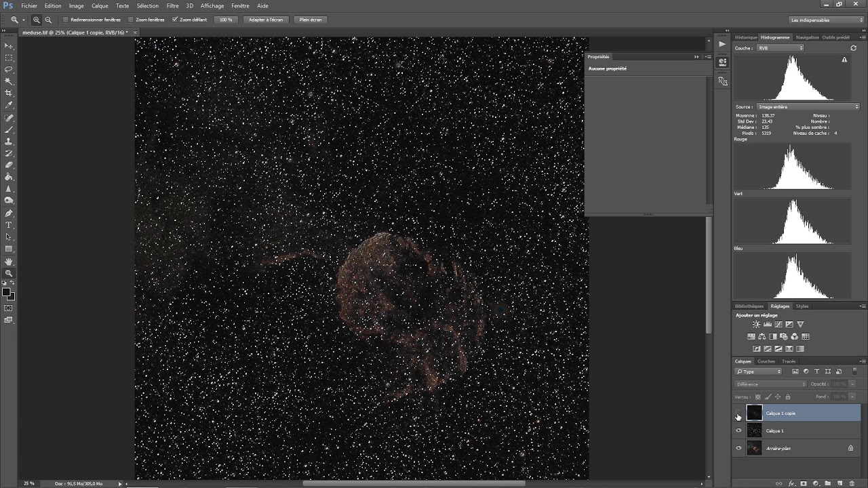868x488 pixels.
Task: Open the Calque menu
Action: point(100,5)
